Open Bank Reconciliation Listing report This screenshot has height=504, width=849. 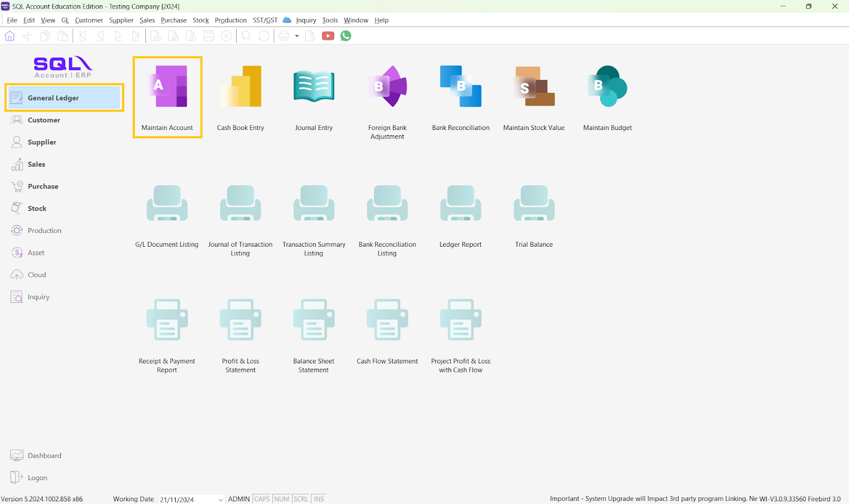click(387, 220)
